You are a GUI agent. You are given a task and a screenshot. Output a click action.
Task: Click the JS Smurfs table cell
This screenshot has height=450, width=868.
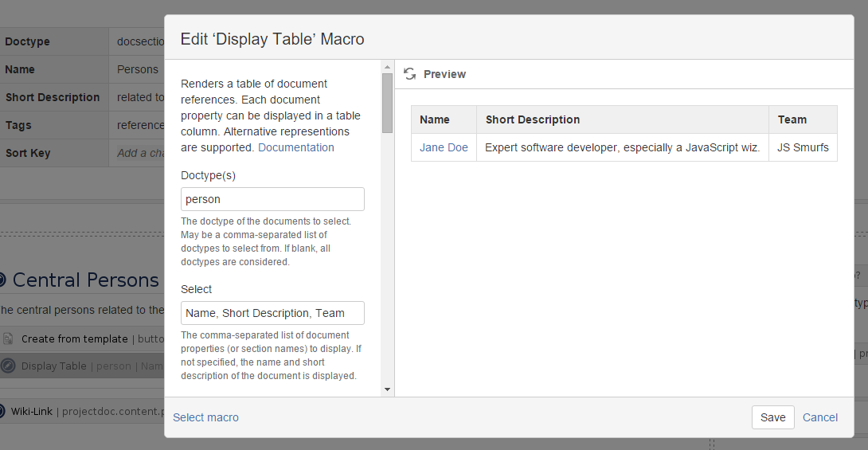[803, 147]
